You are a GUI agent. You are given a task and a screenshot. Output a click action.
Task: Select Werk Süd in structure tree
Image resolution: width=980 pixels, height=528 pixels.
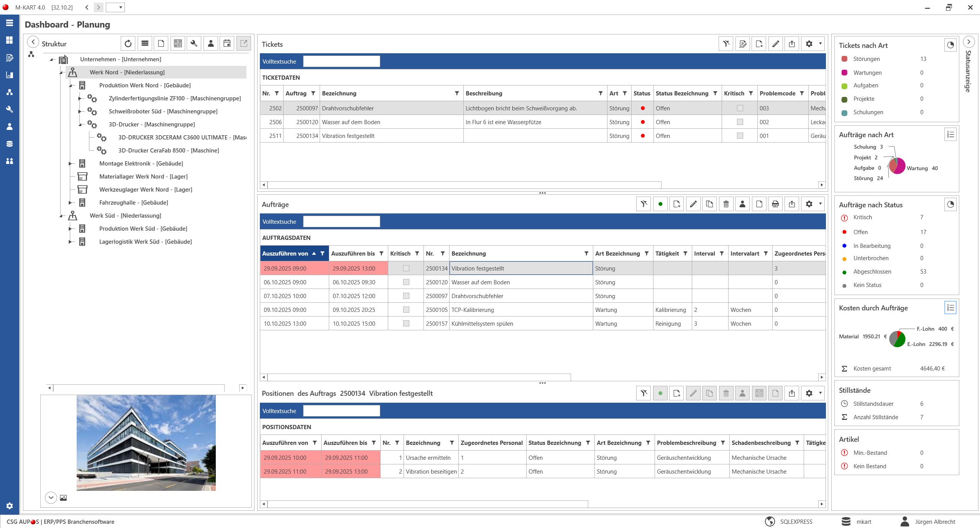[x=125, y=216]
